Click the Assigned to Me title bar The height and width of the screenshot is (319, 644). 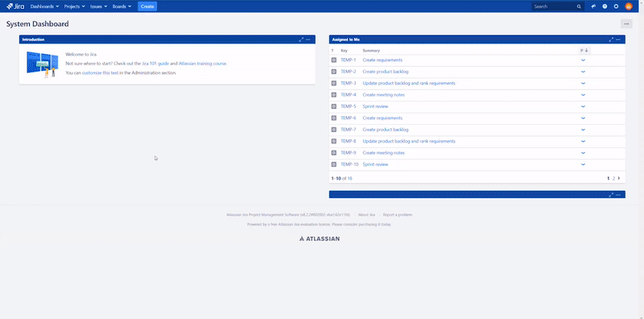(477, 39)
